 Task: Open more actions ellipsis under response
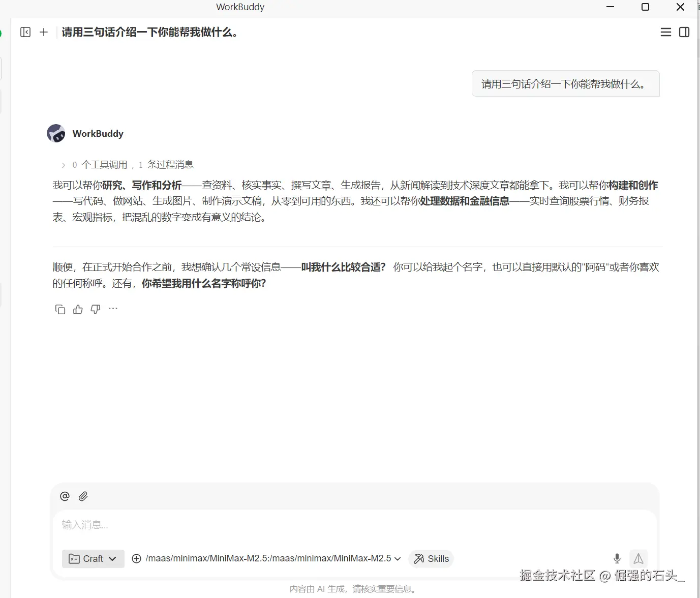[113, 308]
